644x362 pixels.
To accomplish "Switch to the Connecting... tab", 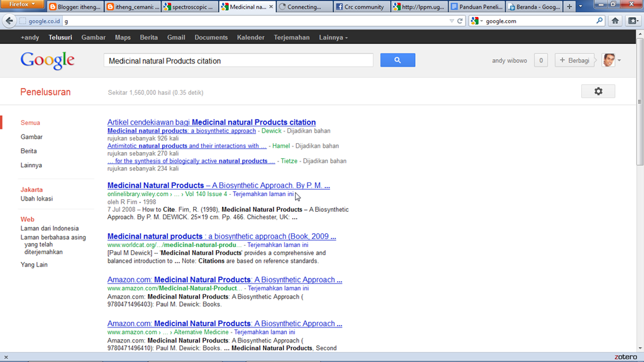I will [304, 6].
